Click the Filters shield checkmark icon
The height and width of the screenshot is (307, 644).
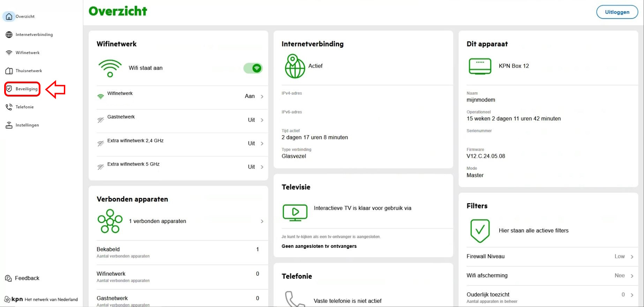point(480,231)
